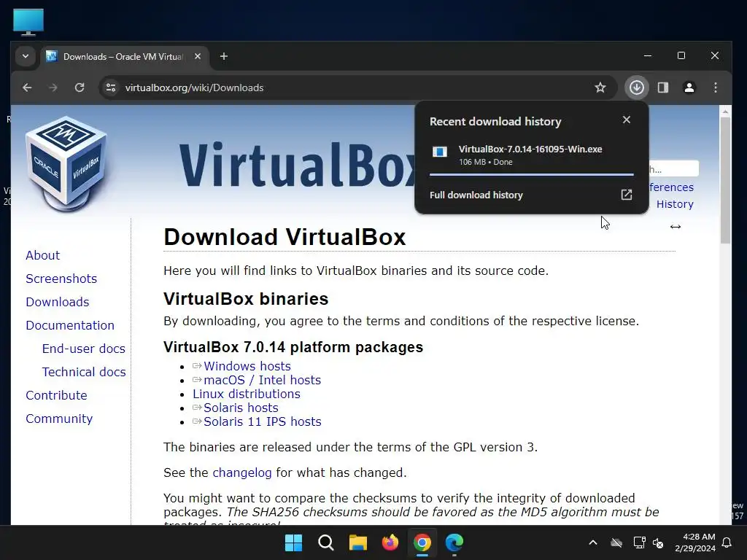This screenshot has height=560, width=747.
Task: Launch Firefox from the taskbar
Action: point(390,542)
